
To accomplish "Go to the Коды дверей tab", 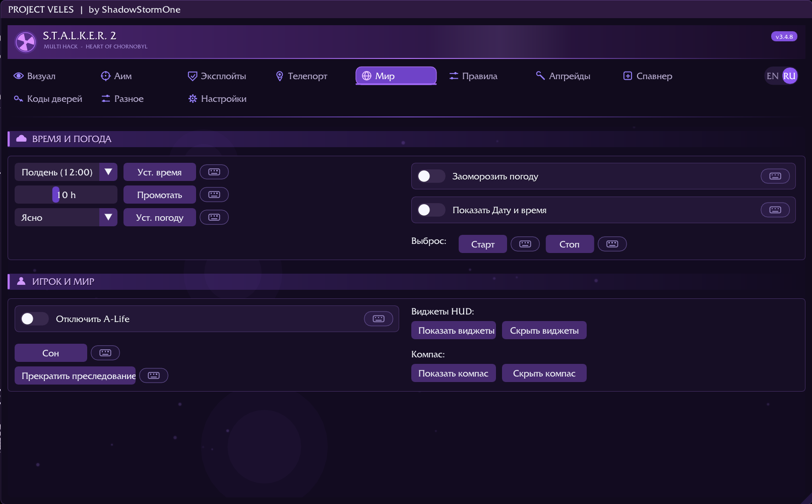I will (x=48, y=99).
